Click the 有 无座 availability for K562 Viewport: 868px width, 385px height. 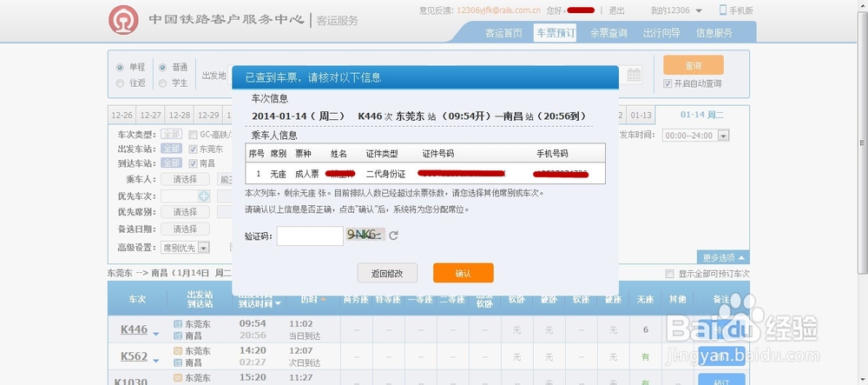[x=646, y=357]
